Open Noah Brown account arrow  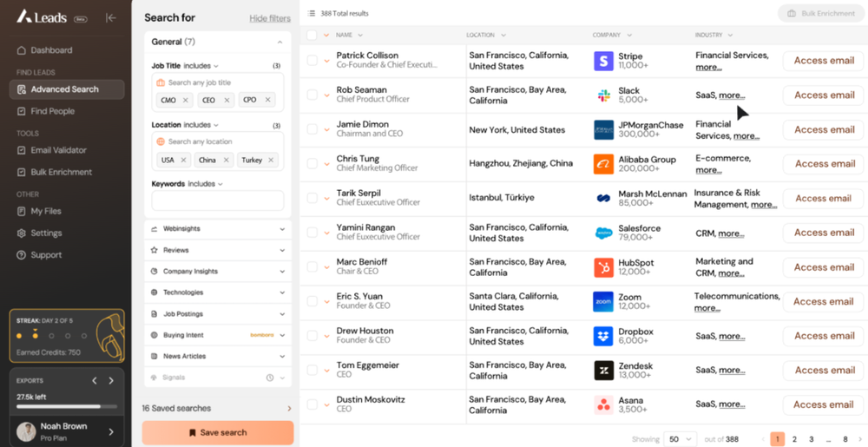[x=111, y=431]
